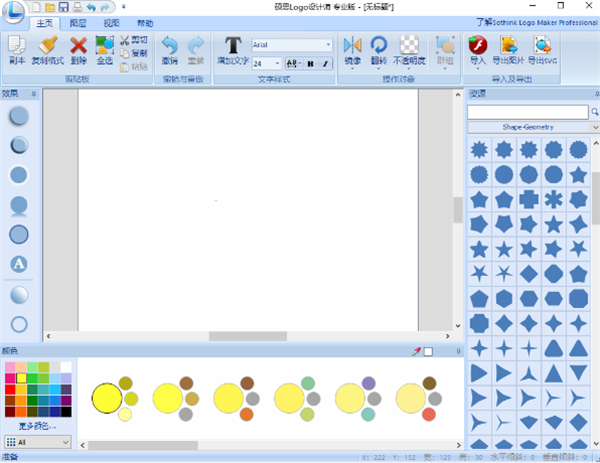Click the 全选 select all icon
This screenshot has width=600, height=463.
point(105,46)
